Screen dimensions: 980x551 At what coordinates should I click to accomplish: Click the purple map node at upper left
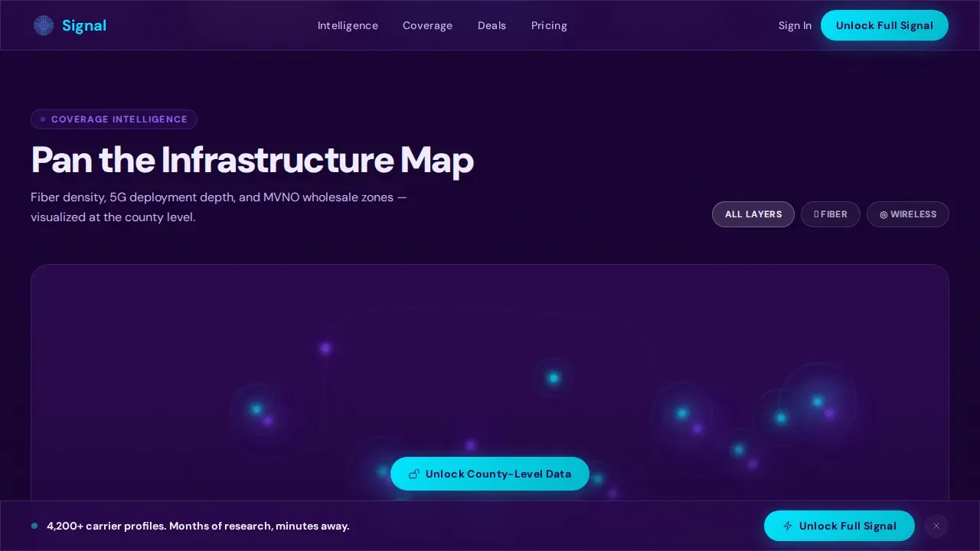coord(325,348)
